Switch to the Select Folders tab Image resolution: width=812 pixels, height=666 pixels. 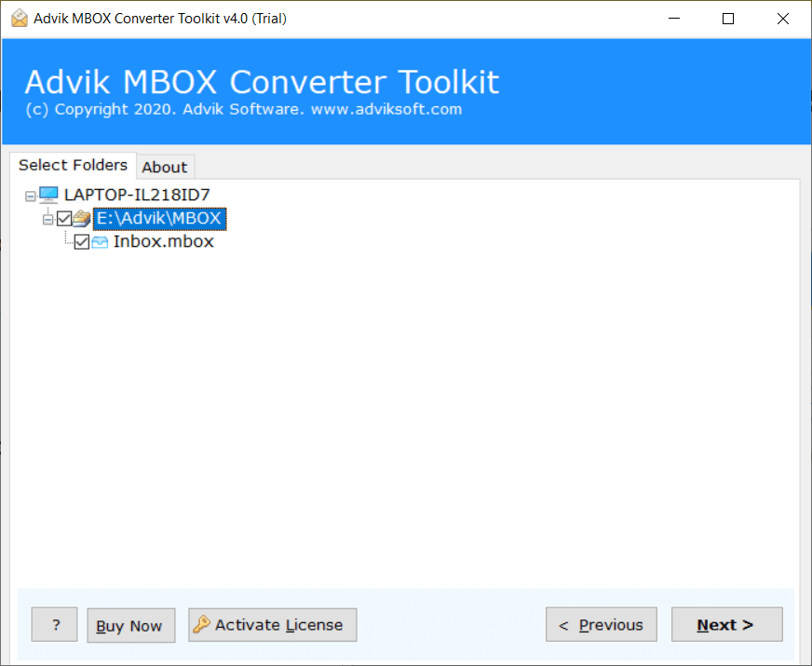pos(73,165)
